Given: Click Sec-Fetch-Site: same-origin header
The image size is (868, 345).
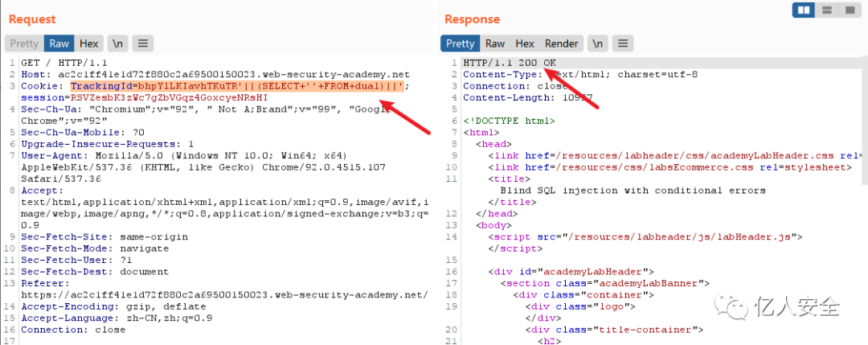Looking at the screenshot, I should click(x=104, y=237).
